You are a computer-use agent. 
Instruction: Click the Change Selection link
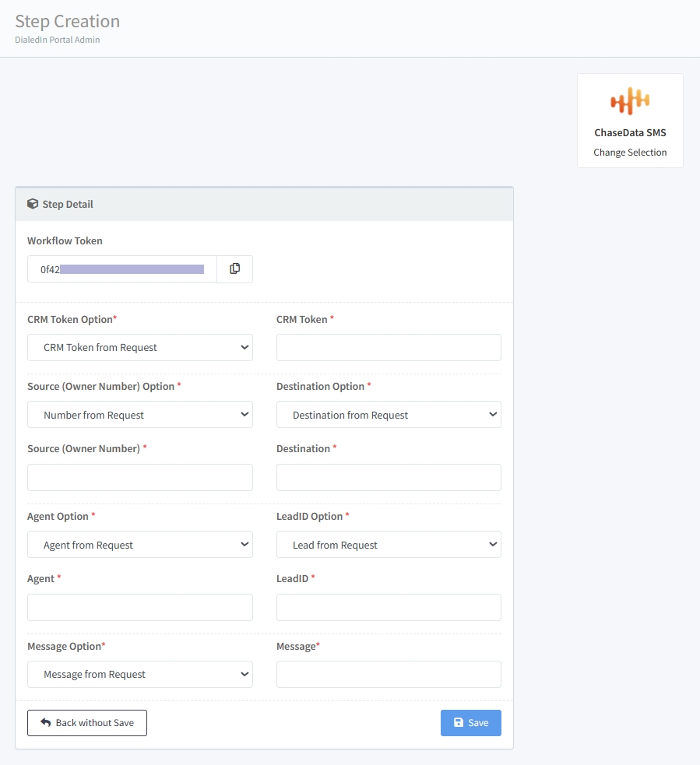tap(629, 152)
